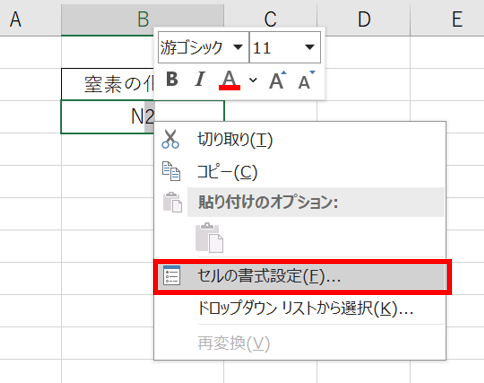Apply the red font color button
The width and height of the screenshot is (484, 383).
tap(229, 80)
